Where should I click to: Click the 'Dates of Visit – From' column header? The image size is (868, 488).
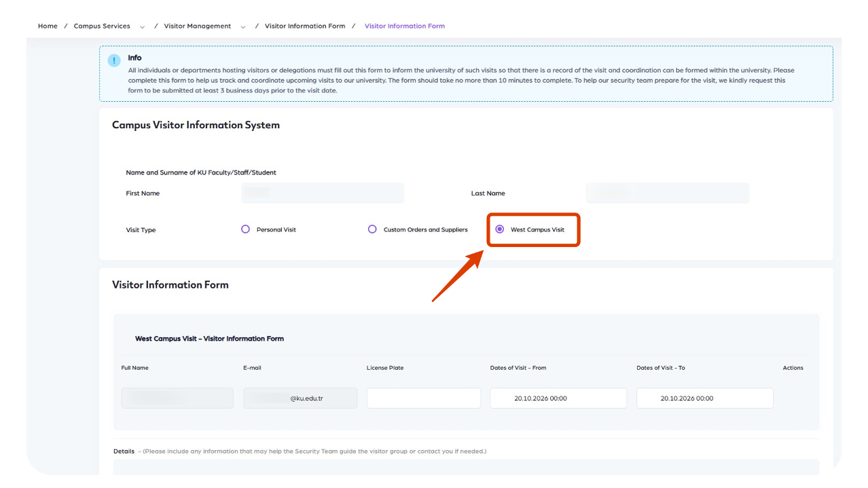518,368
